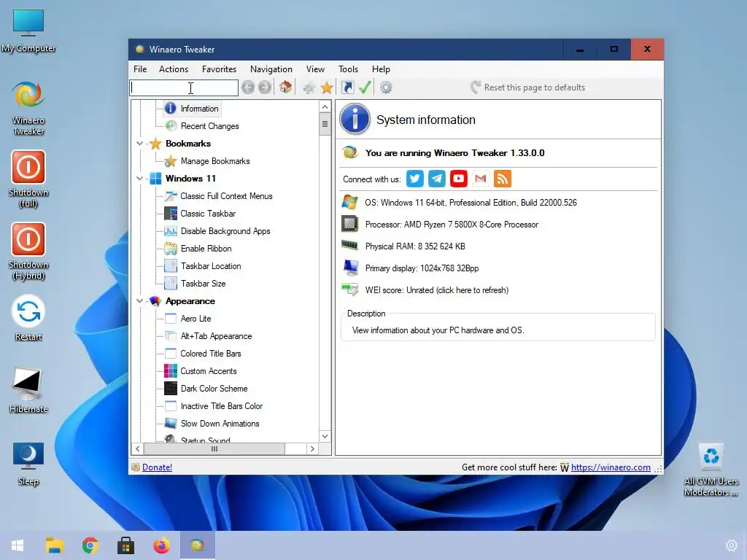Click WEI score to refresh

tap(436, 290)
